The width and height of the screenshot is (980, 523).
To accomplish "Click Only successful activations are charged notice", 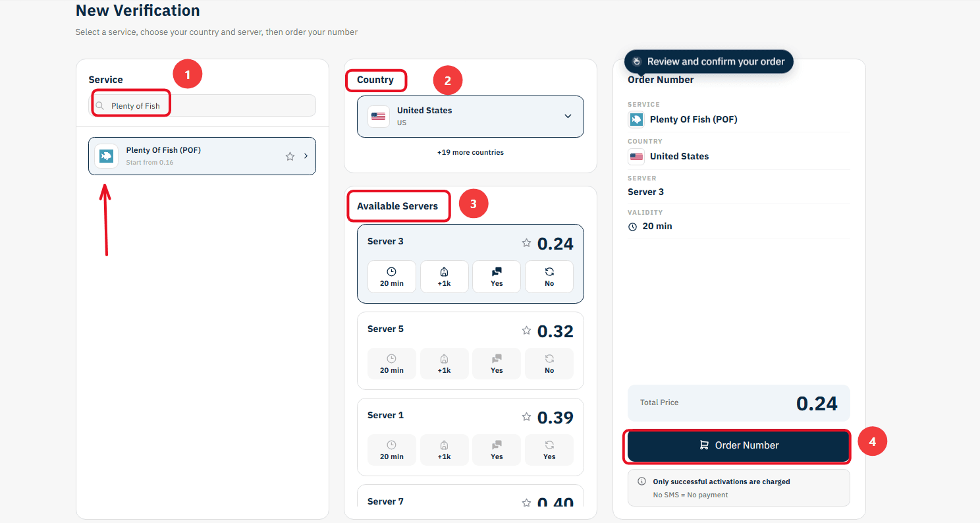I will click(721, 482).
